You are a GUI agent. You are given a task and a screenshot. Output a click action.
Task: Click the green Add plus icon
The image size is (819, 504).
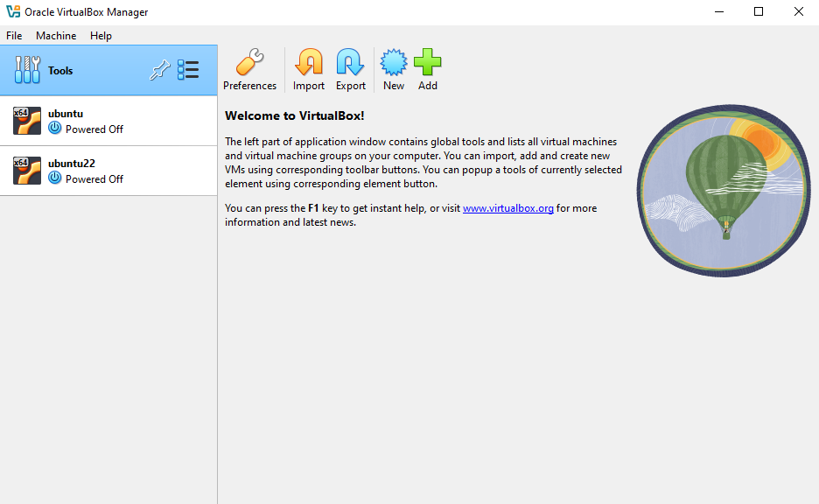click(427, 63)
